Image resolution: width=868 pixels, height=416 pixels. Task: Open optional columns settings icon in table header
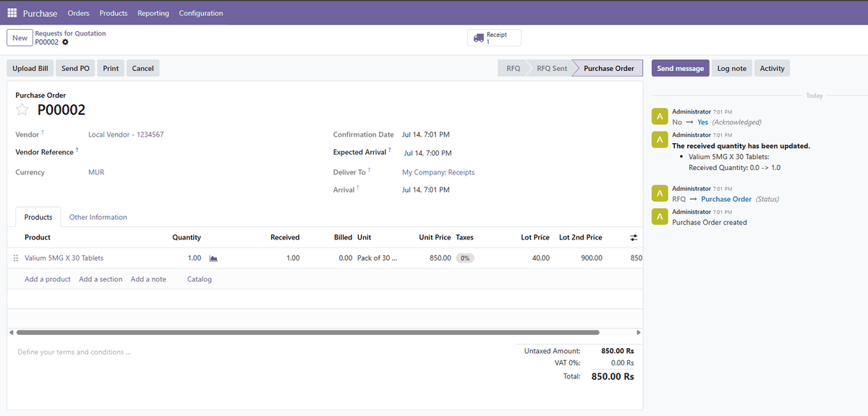[x=634, y=237]
